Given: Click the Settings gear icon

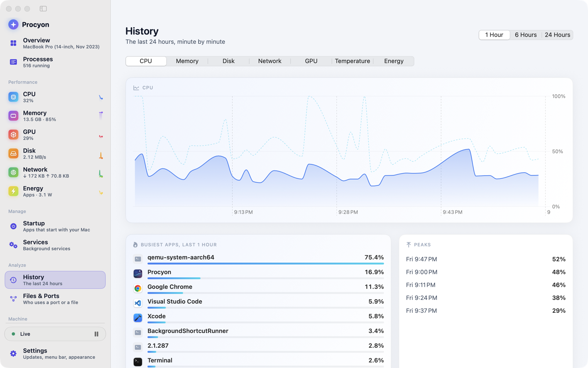Looking at the screenshot, I should pos(13,353).
